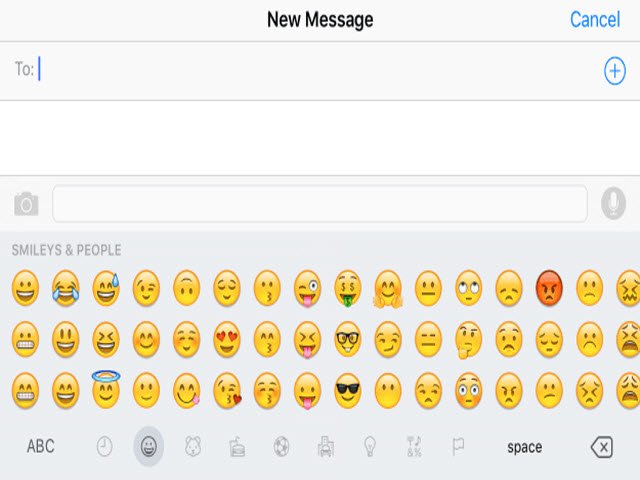
Task: Tap the microphone dictation icon
Action: coord(613,203)
